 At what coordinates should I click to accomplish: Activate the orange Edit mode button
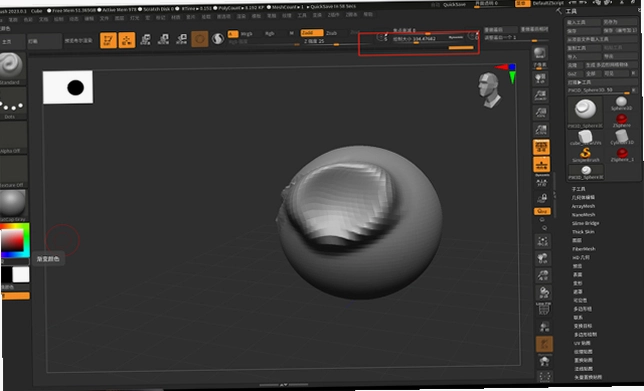(108, 40)
